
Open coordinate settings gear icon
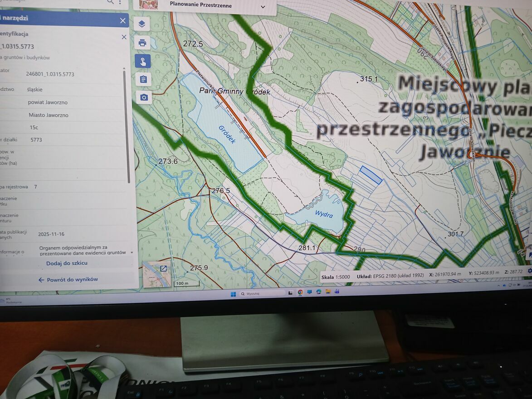529,271
